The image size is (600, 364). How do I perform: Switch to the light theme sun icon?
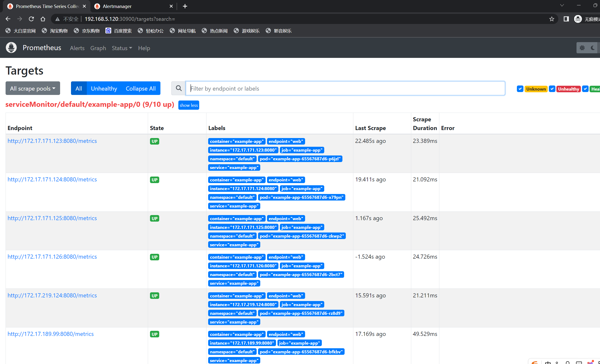pos(582,48)
